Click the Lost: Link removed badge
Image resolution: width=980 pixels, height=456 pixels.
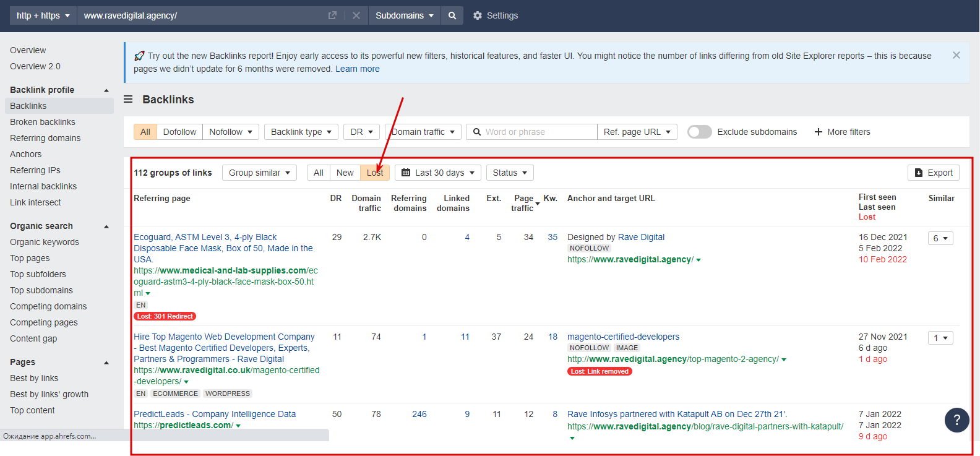tap(600, 371)
